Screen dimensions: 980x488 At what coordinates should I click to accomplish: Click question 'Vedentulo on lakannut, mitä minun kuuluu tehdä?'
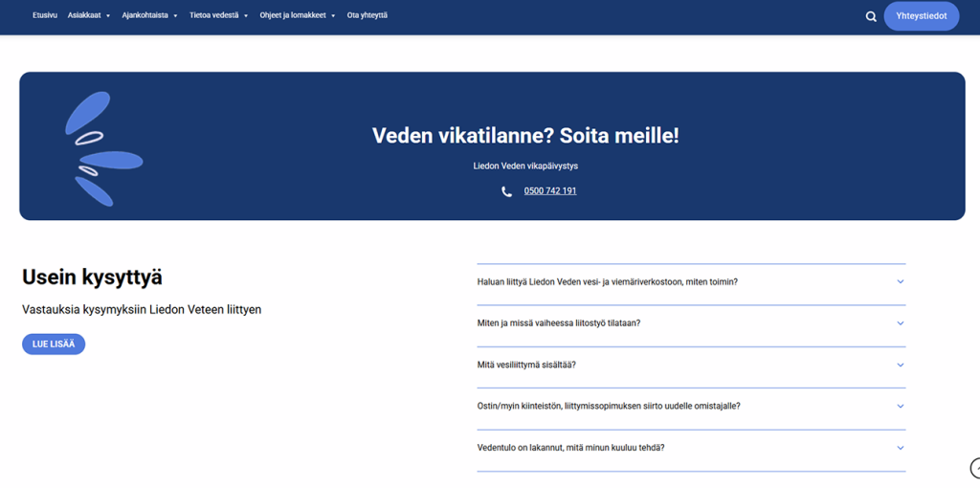[570, 448]
